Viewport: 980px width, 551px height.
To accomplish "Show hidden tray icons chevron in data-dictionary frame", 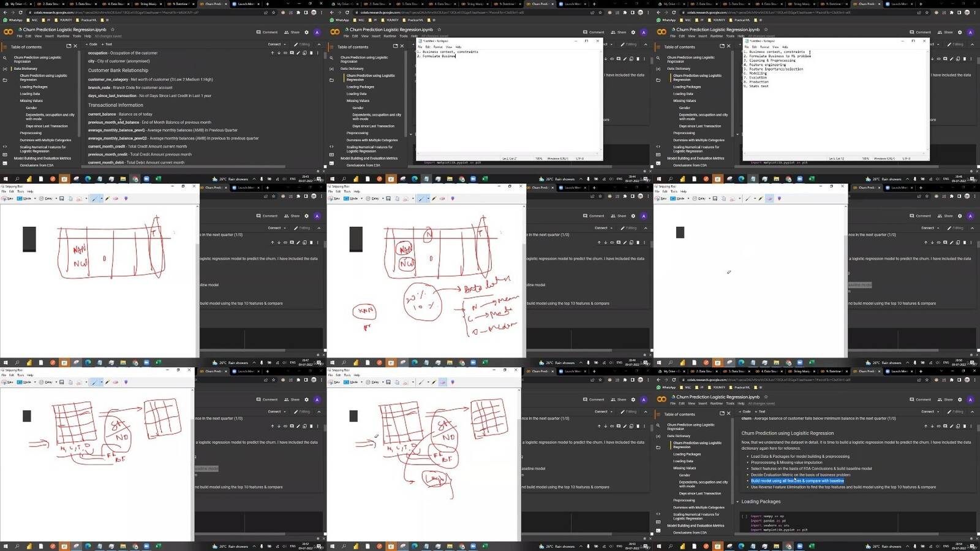I will pos(254,179).
